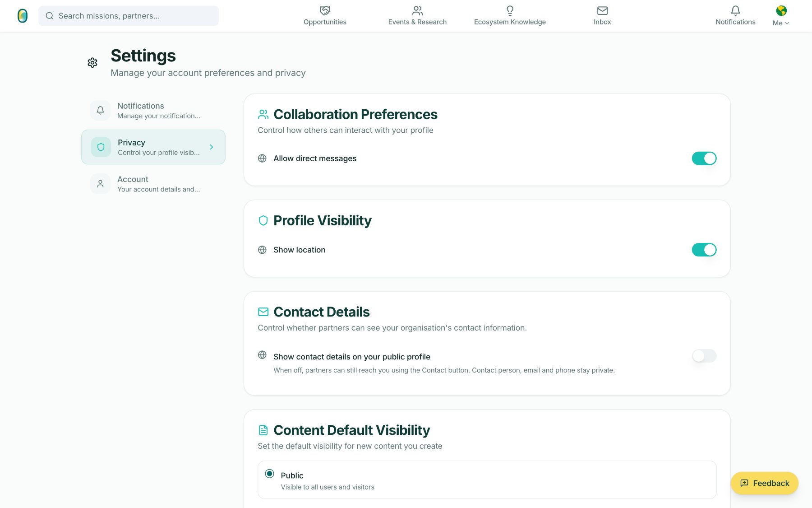Select the Privacy settings section

coord(153,147)
